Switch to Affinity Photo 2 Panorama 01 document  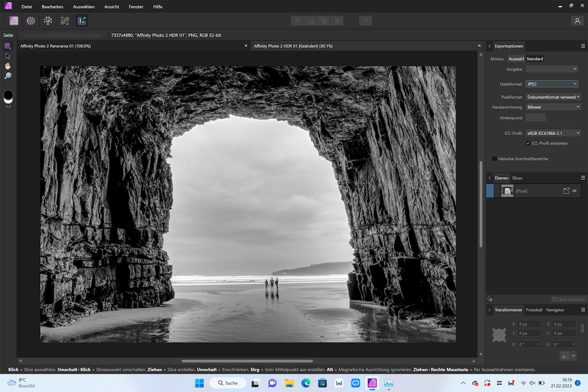[55, 46]
